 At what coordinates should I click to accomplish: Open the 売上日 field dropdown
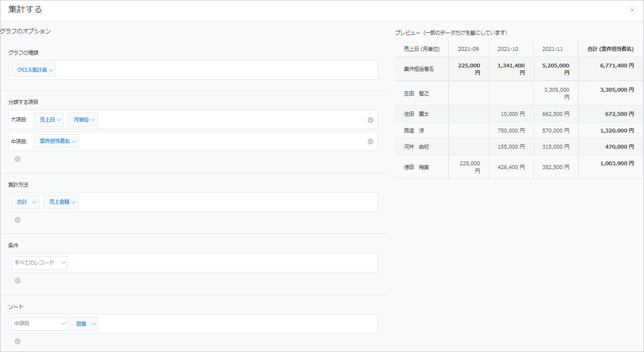tap(49, 119)
